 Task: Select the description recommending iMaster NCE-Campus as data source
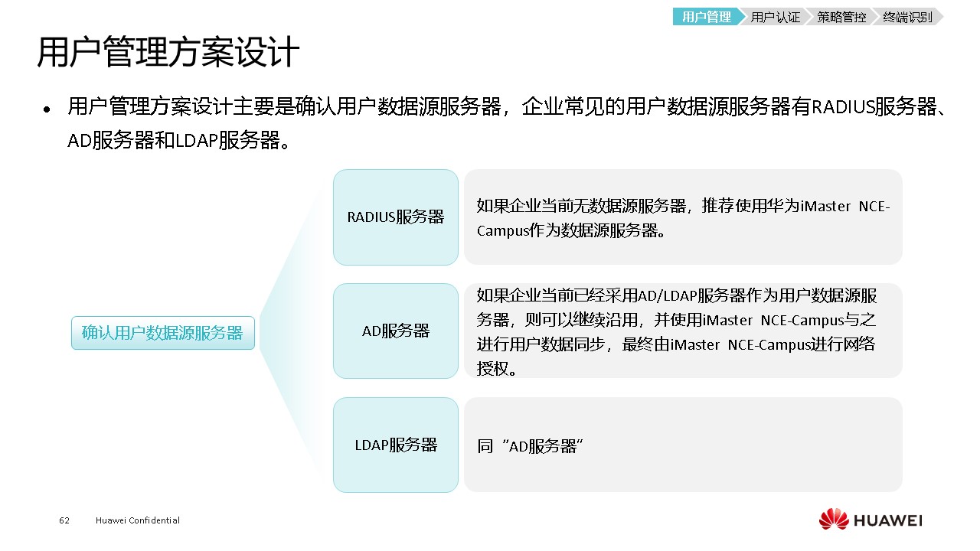point(682,217)
